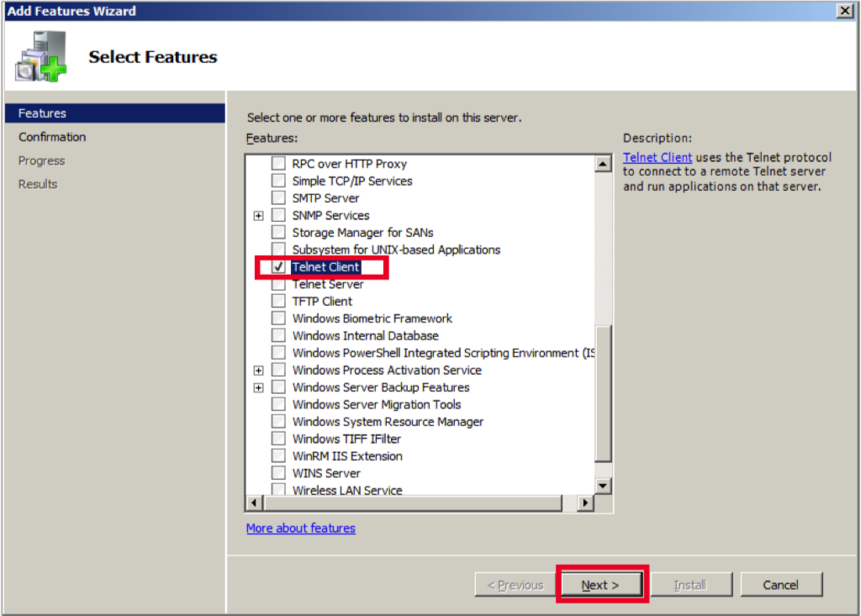The width and height of the screenshot is (861, 616).
Task: Cancel the Add Features Wizard
Action: (x=781, y=585)
